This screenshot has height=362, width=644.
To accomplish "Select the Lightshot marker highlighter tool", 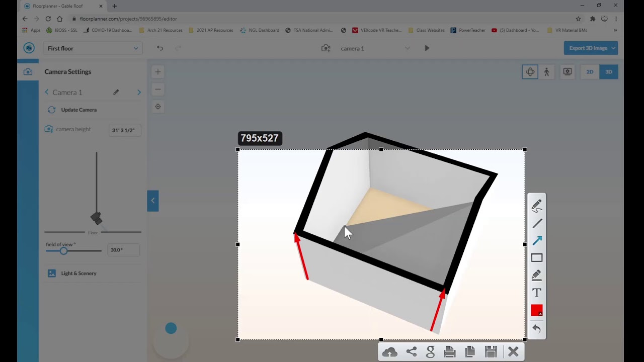I will point(536,275).
